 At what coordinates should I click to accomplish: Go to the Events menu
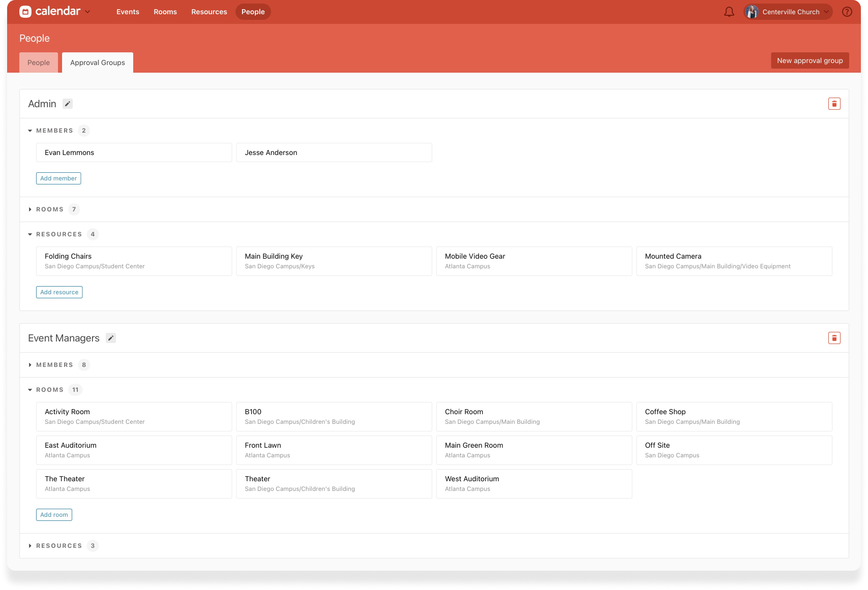(x=128, y=12)
